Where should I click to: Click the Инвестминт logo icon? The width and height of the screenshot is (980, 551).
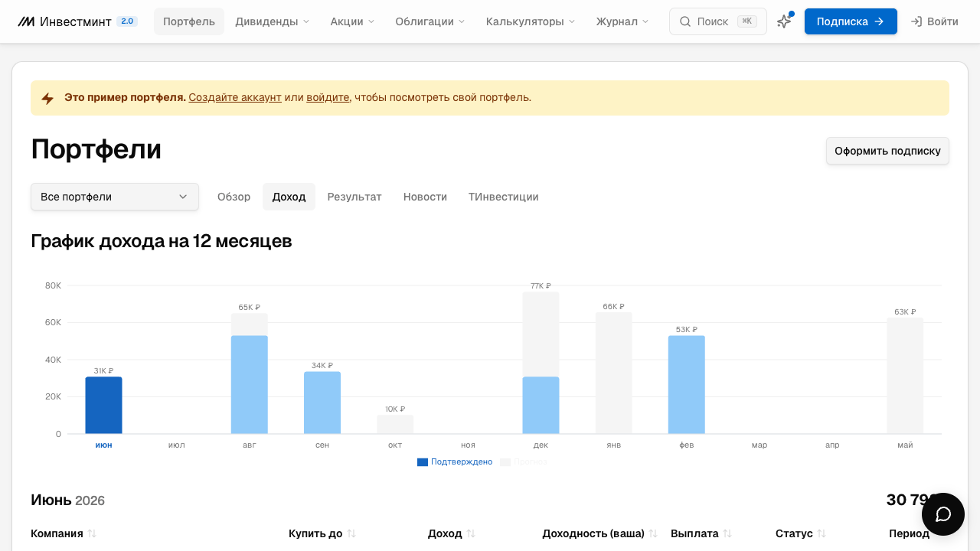(26, 21)
